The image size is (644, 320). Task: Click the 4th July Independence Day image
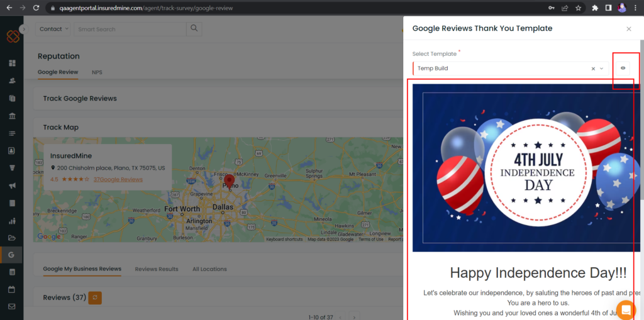[526, 168]
